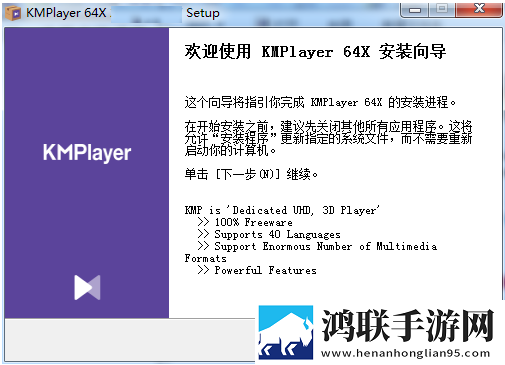Screen dimensions: 505x365
Task: Click the 'KMPlayer 64X' title bar text
Action: [x=66, y=13]
